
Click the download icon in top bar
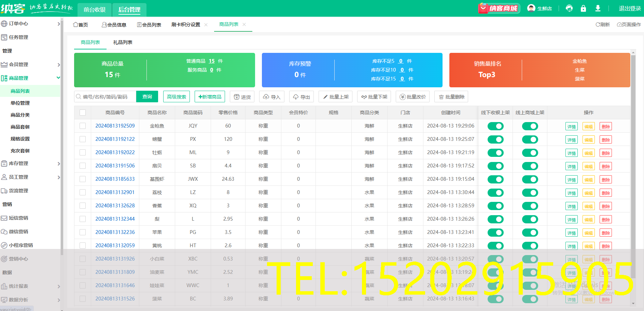pyautogui.click(x=598, y=8)
